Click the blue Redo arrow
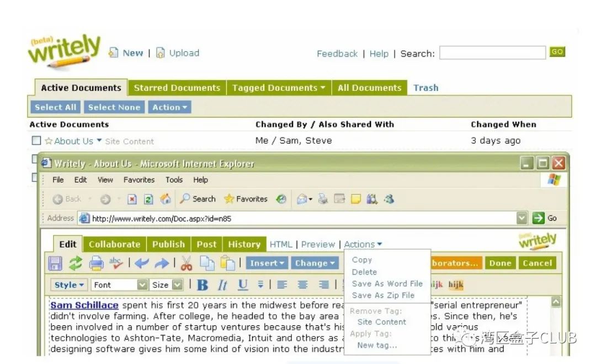 162,263
